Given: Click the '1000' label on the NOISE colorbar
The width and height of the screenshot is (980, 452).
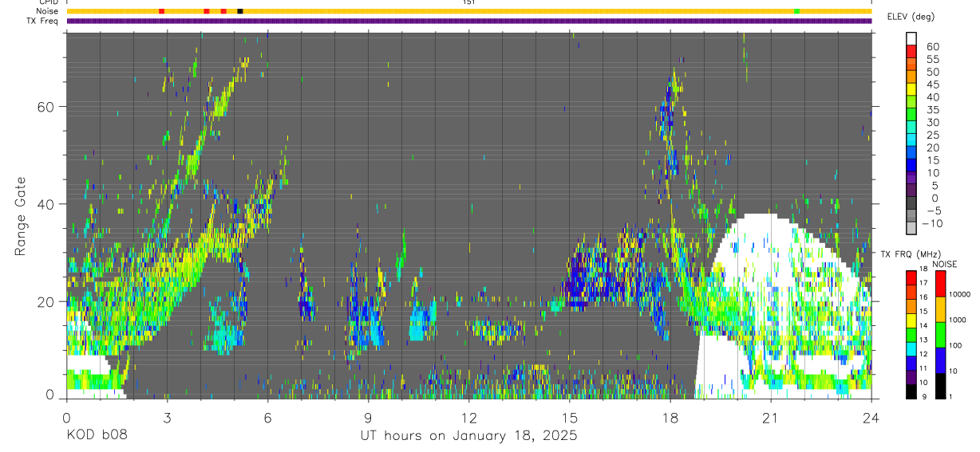Looking at the screenshot, I should click(x=958, y=320).
